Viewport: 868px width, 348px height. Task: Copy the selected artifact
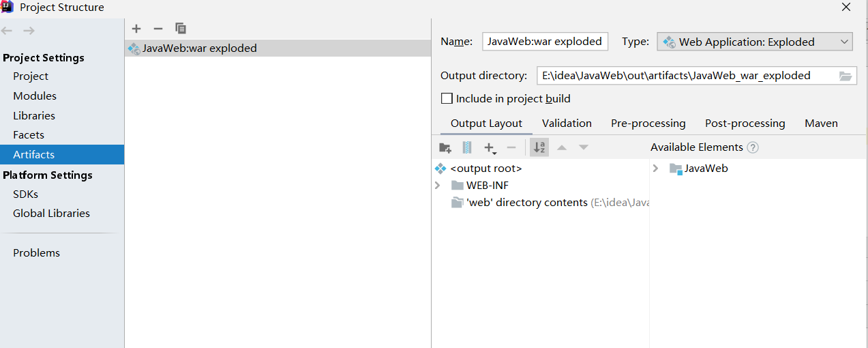[x=181, y=28]
